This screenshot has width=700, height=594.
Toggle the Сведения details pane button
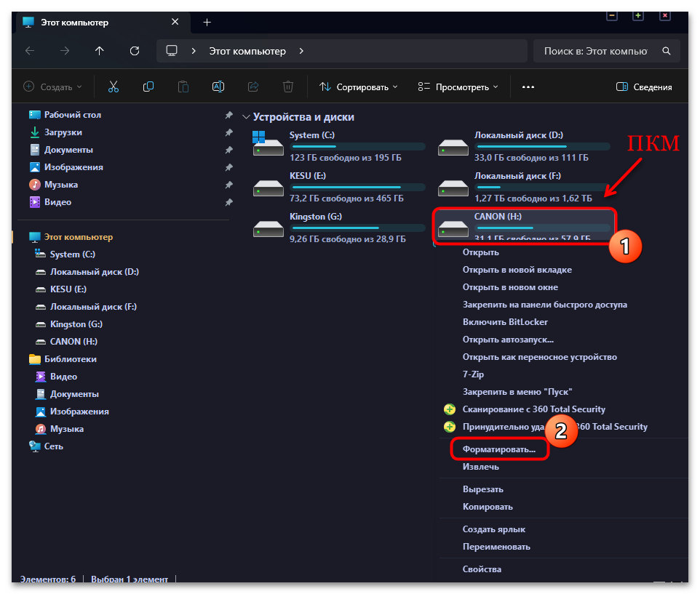coord(644,87)
